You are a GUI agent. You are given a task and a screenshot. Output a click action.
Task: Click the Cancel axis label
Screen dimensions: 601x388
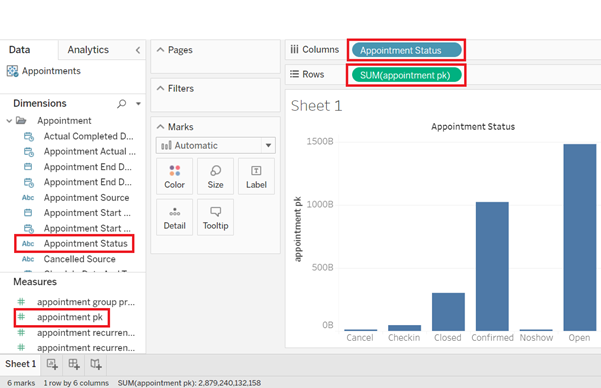(360, 338)
